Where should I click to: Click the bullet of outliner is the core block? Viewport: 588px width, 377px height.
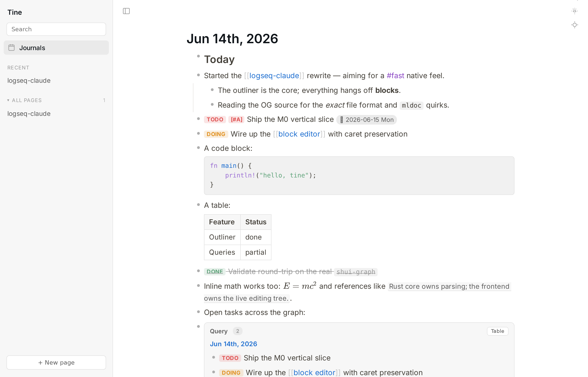[x=212, y=90]
